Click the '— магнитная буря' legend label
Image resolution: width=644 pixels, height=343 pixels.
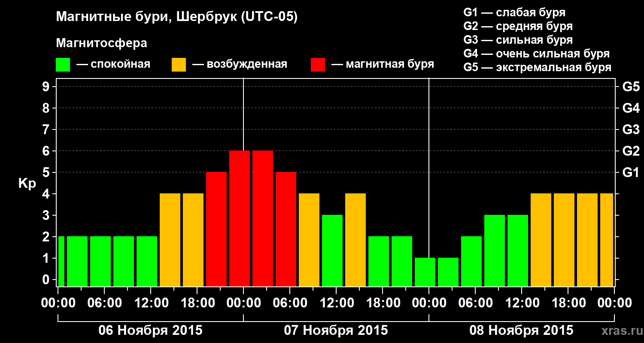pos(383,64)
